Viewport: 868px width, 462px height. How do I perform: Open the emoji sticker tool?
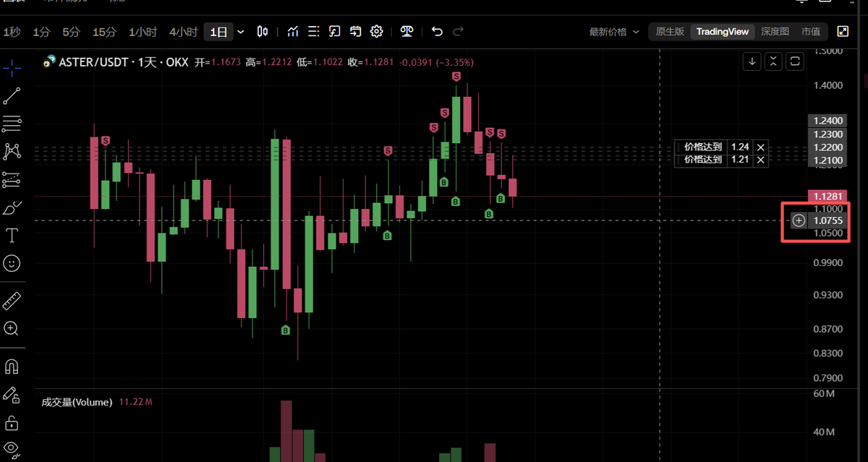coord(12,263)
